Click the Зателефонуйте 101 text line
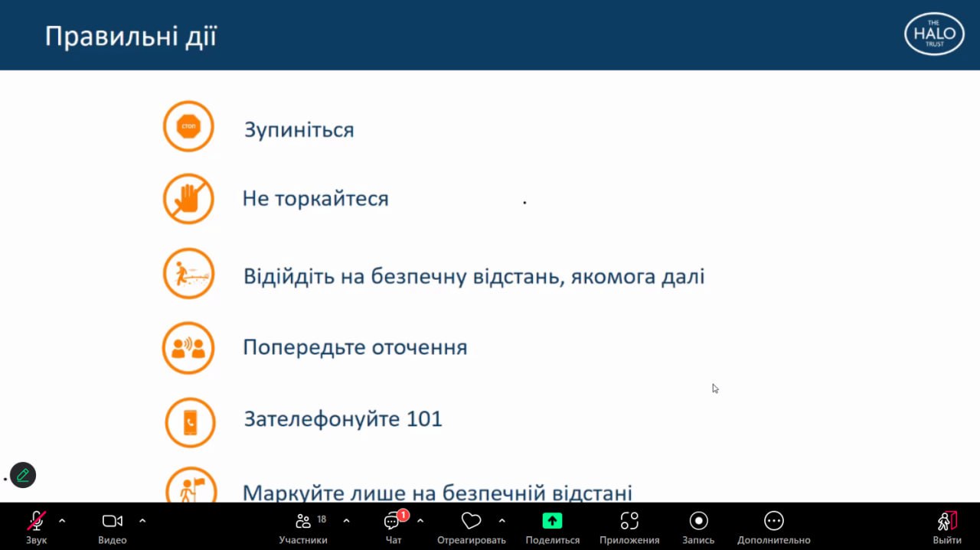980x550 pixels. point(343,419)
